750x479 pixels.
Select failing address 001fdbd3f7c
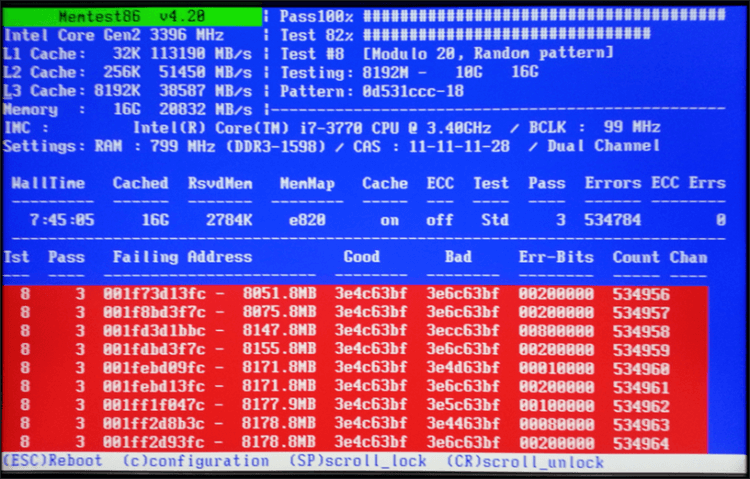click(x=154, y=349)
